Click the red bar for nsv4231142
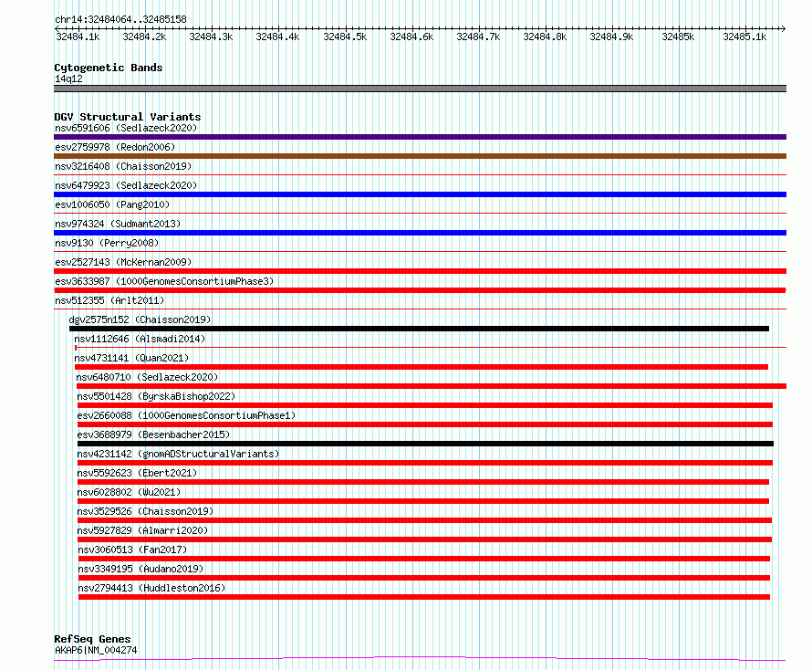812x670 pixels. point(424,463)
